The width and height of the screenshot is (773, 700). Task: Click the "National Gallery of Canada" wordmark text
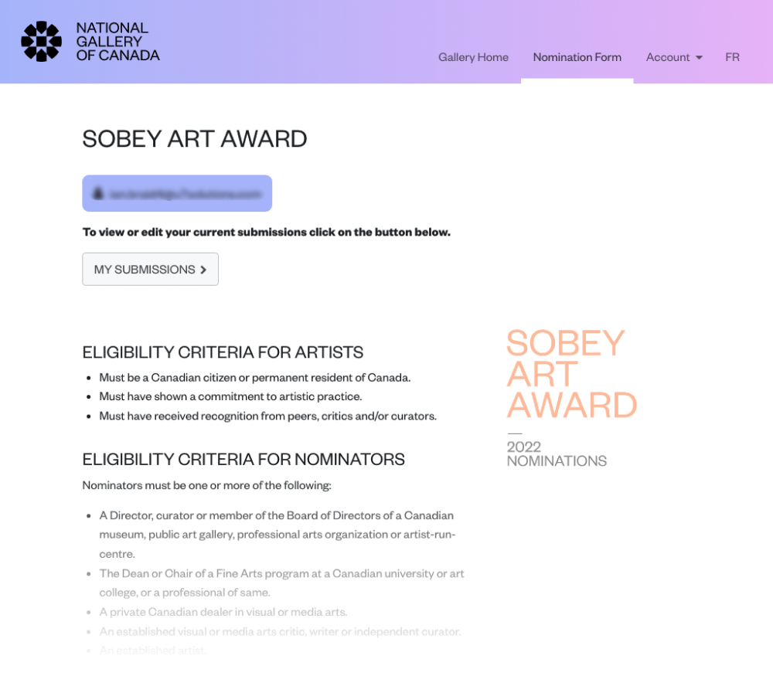[117, 42]
